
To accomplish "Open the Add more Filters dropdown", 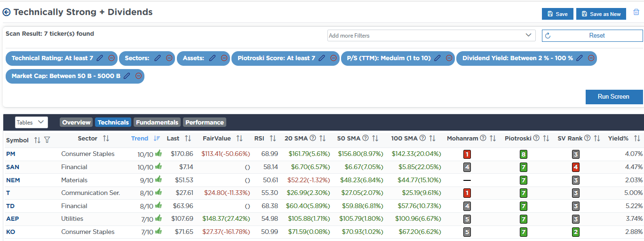I will [x=431, y=35].
